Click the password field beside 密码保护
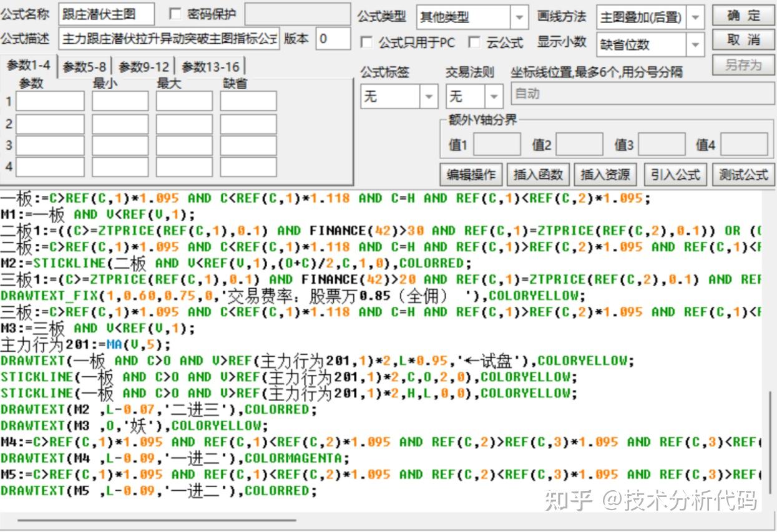This screenshot has width=777, height=532. (x=297, y=14)
